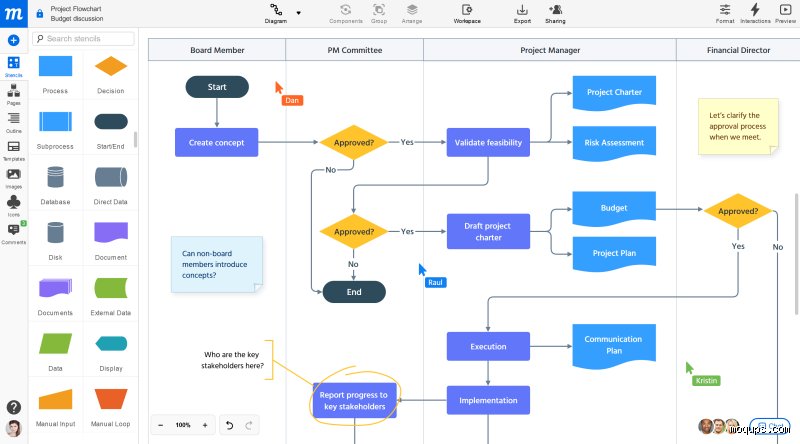Click the redo arrow button

249,425
